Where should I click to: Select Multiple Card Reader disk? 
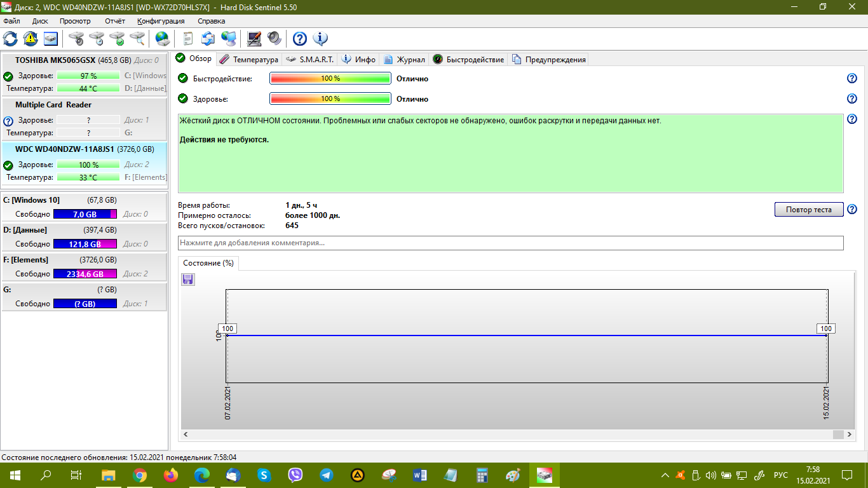[85, 119]
